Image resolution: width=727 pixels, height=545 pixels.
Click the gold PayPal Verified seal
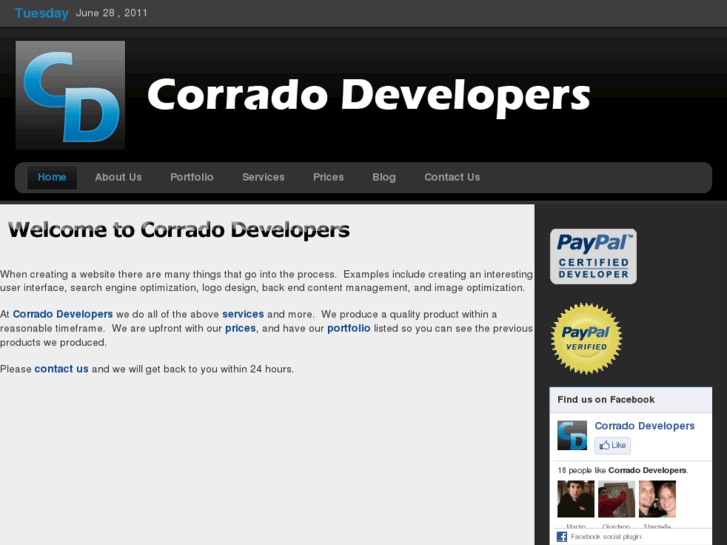(587, 339)
